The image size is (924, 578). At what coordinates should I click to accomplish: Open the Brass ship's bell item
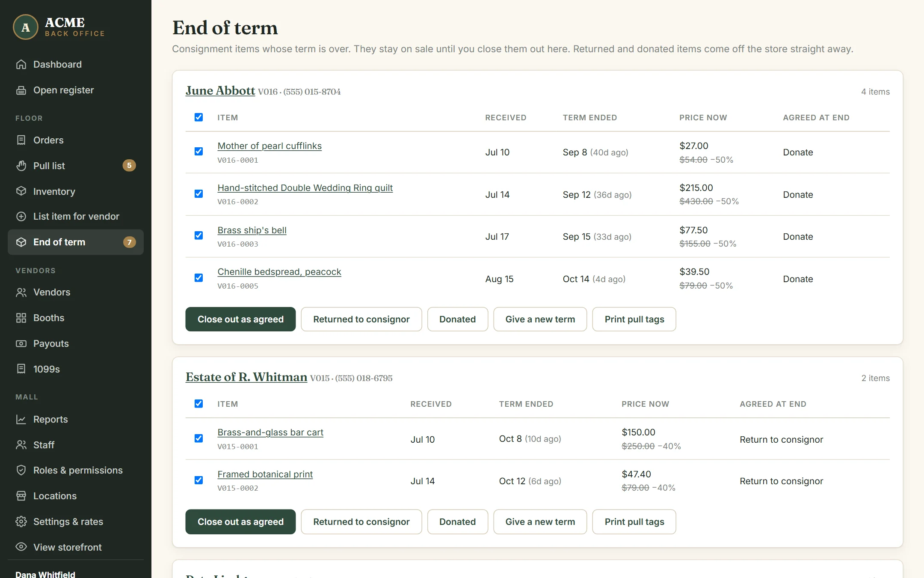(x=252, y=230)
